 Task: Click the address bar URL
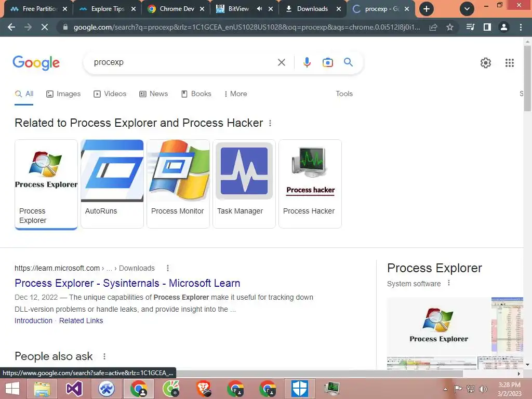coord(247,27)
